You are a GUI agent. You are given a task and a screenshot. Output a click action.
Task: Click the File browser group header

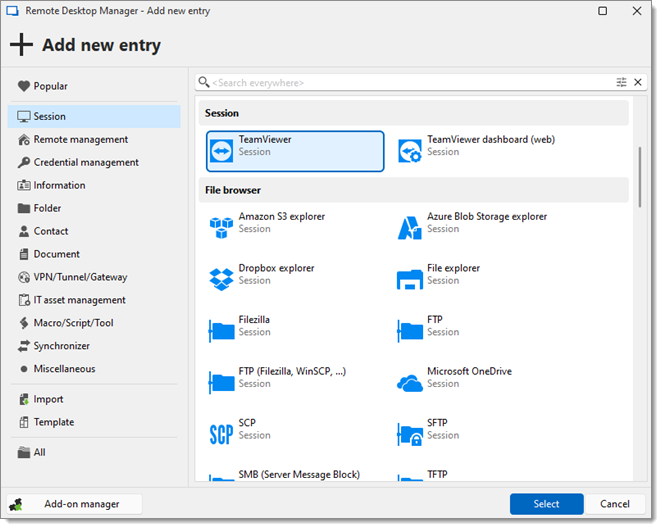[x=414, y=190]
